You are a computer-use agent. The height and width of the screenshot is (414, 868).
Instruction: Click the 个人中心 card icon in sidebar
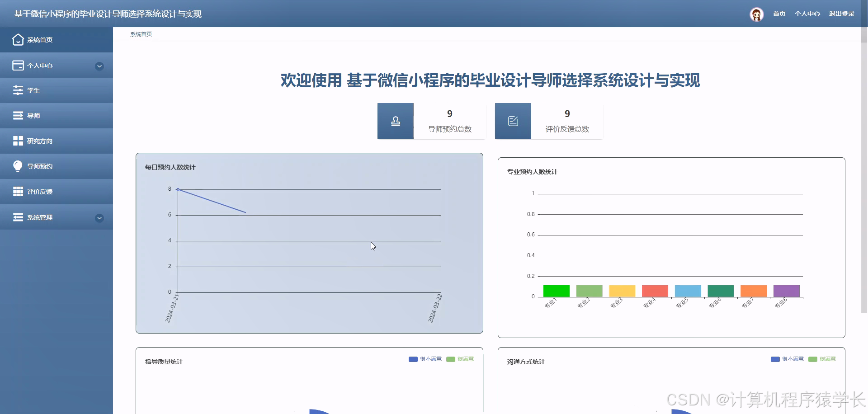(x=18, y=66)
